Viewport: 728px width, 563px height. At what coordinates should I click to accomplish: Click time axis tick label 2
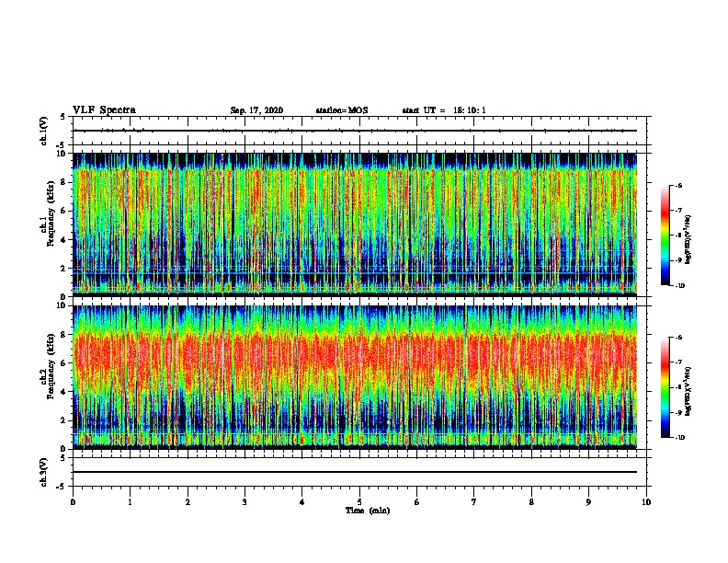(188, 502)
